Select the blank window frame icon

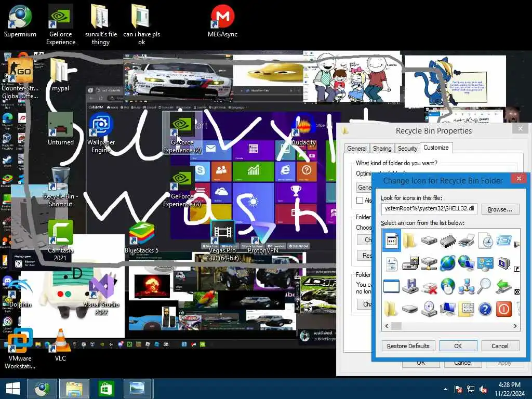(391, 286)
